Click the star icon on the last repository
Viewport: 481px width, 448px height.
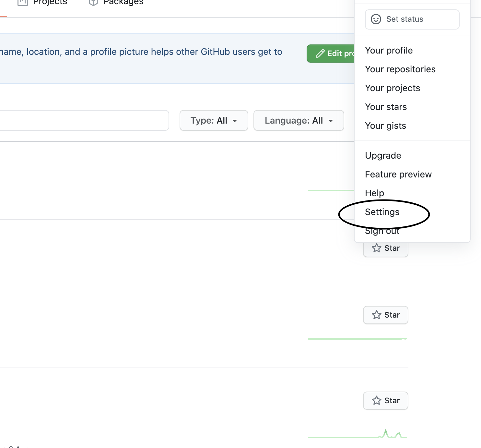[x=376, y=401]
